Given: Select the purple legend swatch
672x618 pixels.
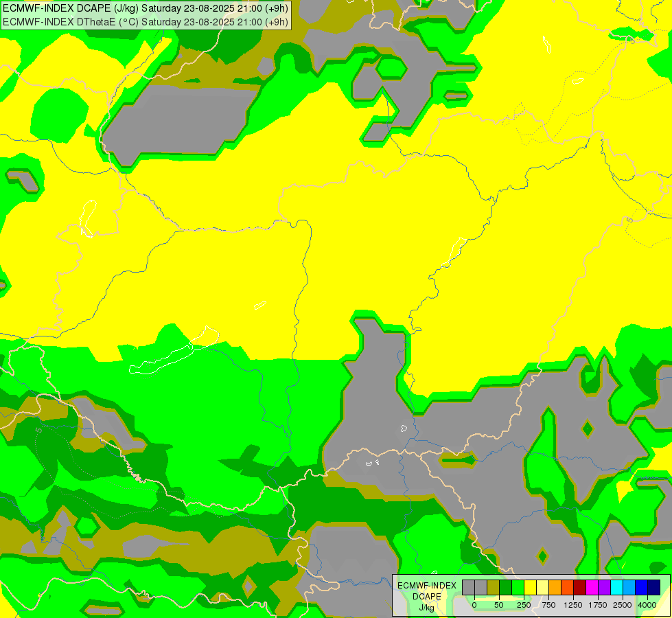Looking at the screenshot, I should click(x=604, y=587).
